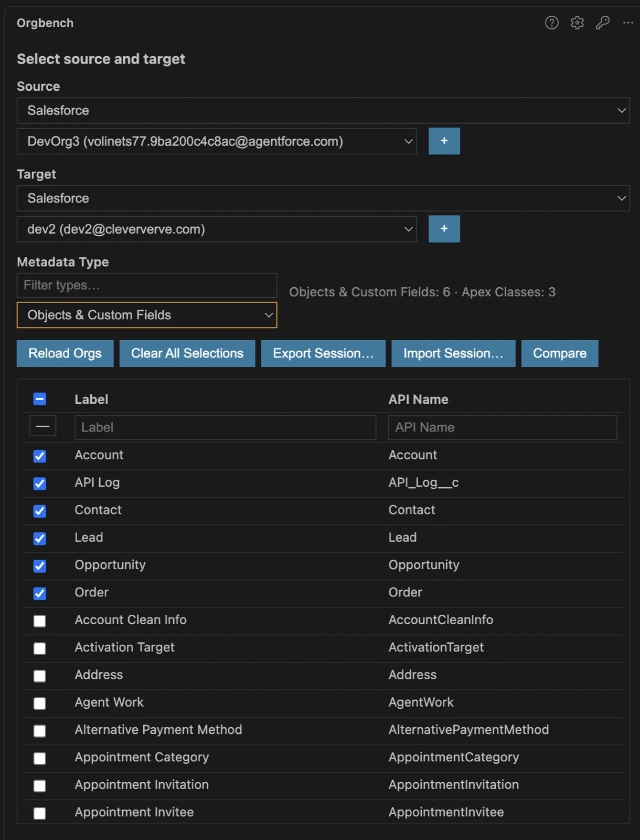The width and height of the screenshot is (640, 840).
Task: Click the Reload Orgs button
Action: (x=65, y=353)
